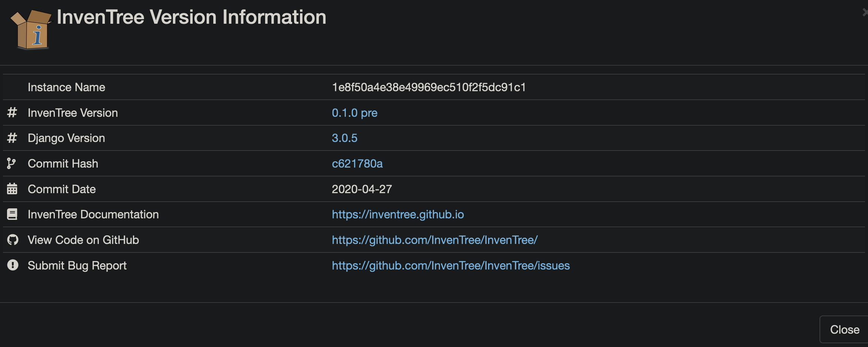This screenshot has height=347, width=868.
Task: Click the Instance Name row label
Action: (66, 87)
